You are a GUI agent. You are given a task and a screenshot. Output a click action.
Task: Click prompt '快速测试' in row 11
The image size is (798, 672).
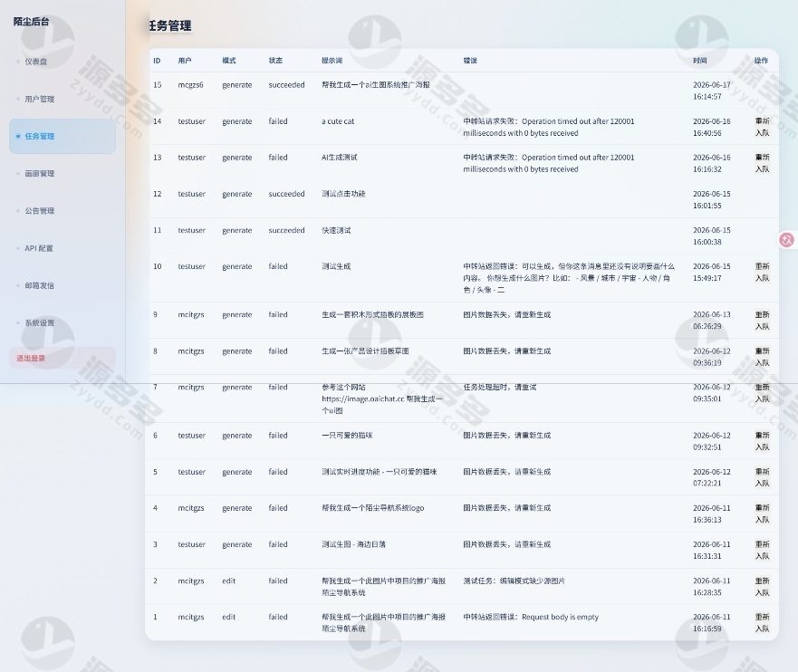click(336, 230)
